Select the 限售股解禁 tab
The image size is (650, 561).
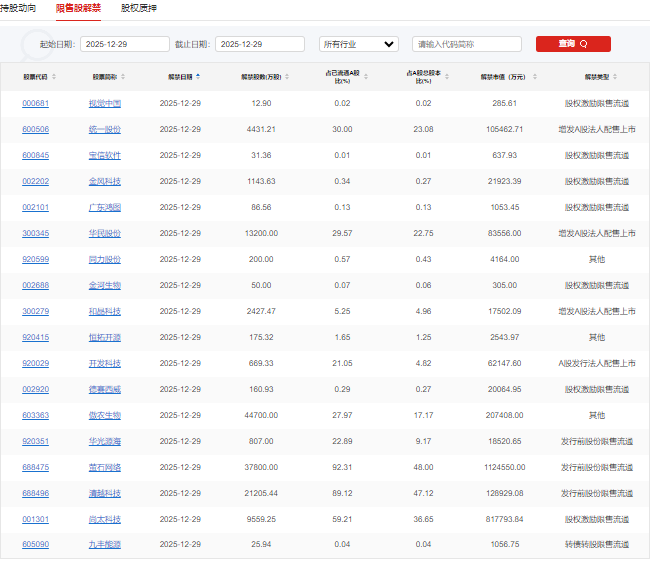tap(78, 8)
